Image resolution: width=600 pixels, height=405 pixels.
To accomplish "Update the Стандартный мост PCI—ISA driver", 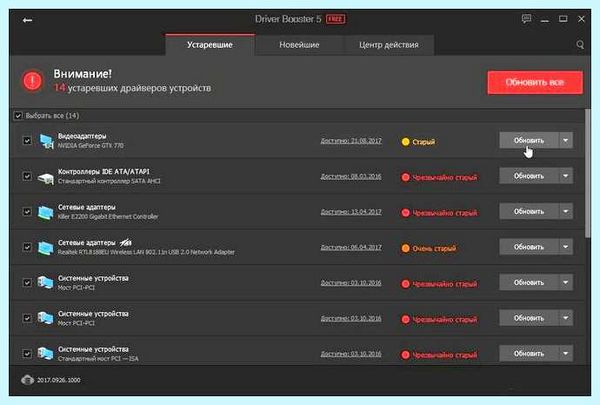I will pyautogui.click(x=529, y=353).
